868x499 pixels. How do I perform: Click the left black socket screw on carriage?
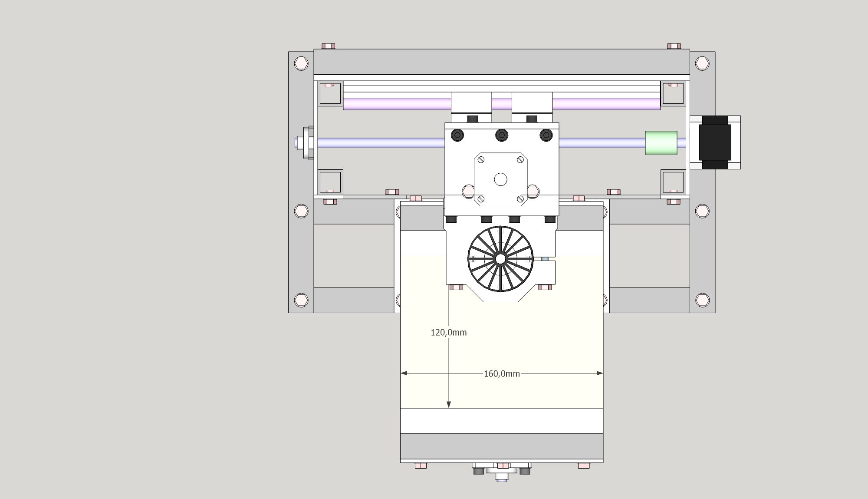pyautogui.click(x=457, y=135)
